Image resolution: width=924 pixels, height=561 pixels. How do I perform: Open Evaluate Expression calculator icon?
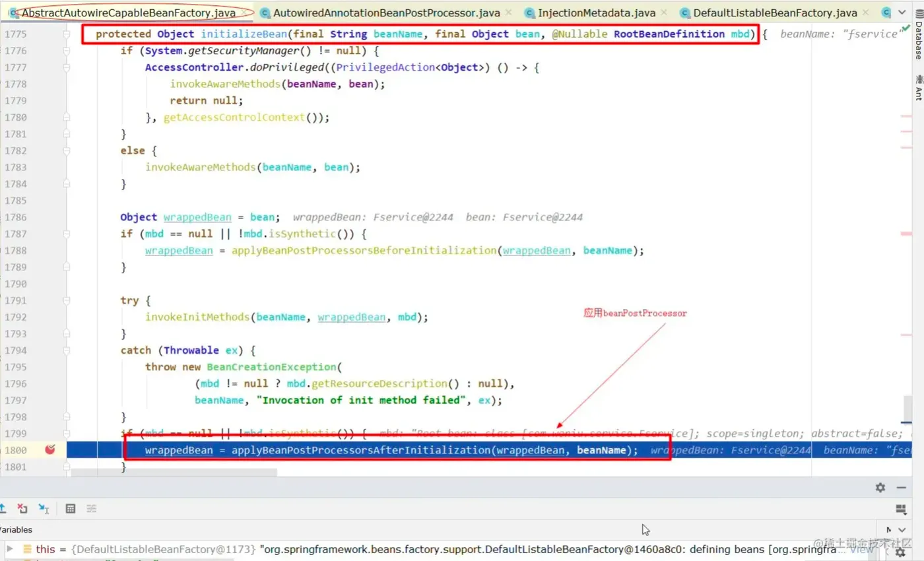pyautogui.click(x=71, y=508)
